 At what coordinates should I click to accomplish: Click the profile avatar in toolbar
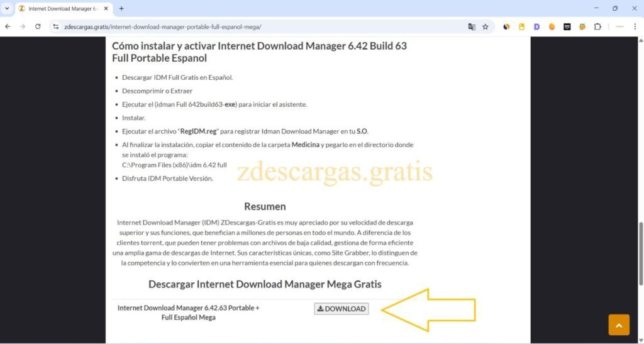click(619, 26)
